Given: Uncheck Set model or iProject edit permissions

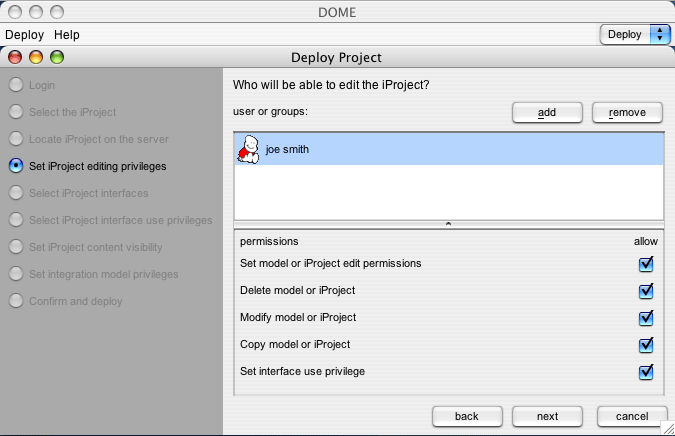Looking at the screenshot, I should (x=646, y=264).
